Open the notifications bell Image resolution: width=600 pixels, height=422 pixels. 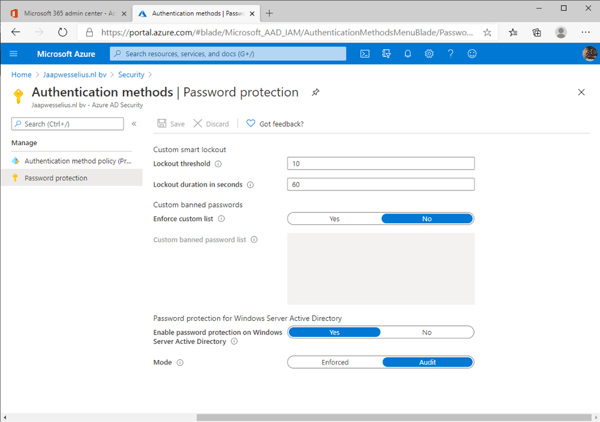coord(408,54)
